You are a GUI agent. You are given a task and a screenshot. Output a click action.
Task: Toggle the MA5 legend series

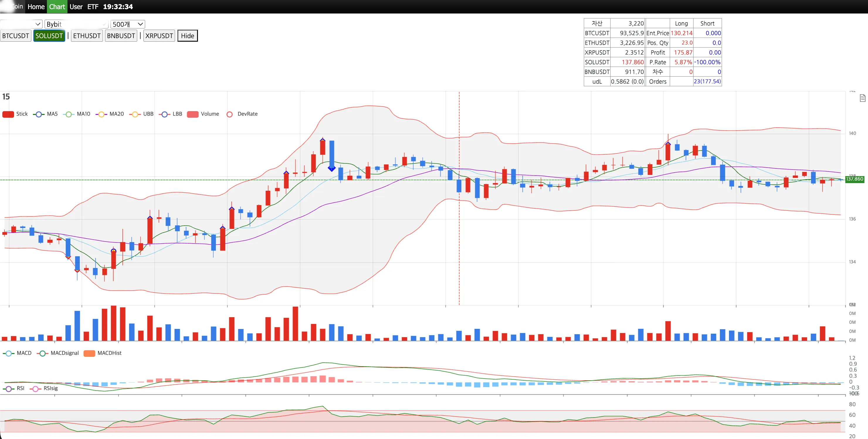pyautogui.click(x=45, y=114)
